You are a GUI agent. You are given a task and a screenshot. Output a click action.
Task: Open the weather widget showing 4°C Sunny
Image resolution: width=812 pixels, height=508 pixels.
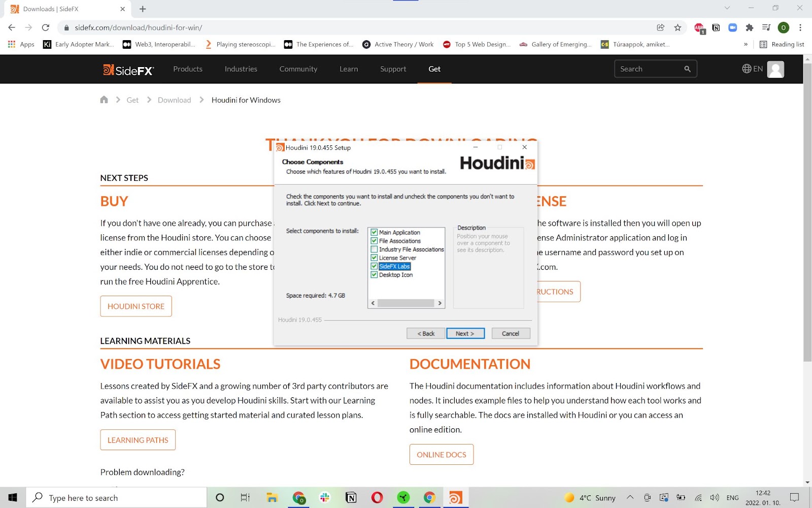(590, 497)
